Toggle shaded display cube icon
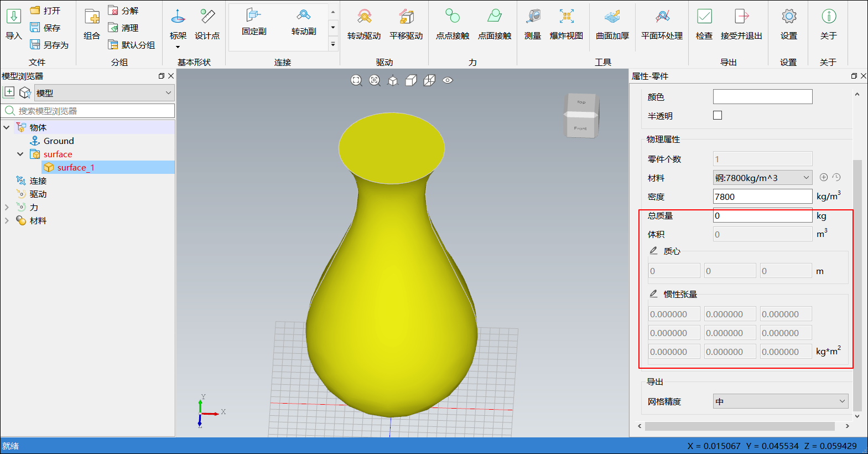This screenshot has height=454, width=868. [411, 80]
